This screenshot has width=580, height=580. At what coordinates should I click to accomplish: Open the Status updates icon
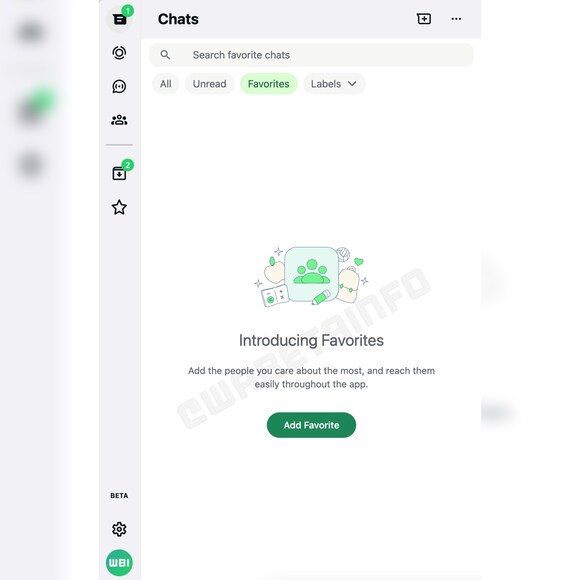coord(119,53)
